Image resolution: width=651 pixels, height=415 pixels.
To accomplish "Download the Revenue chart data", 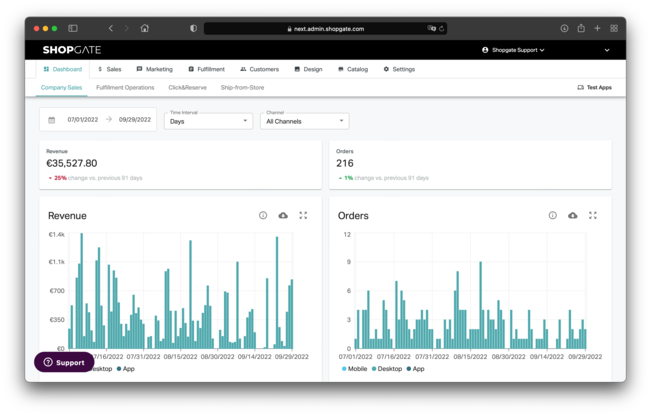I will click(x=283, y=215).
